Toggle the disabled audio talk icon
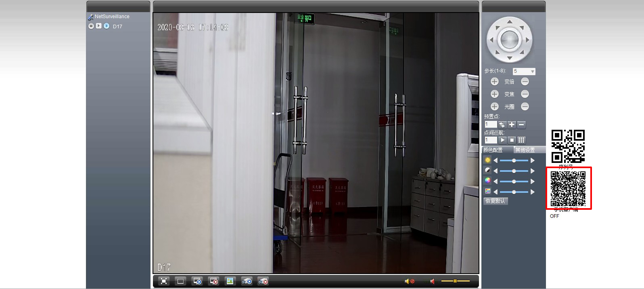This screenshot has height=289, width=644. (x=409, y=281)
